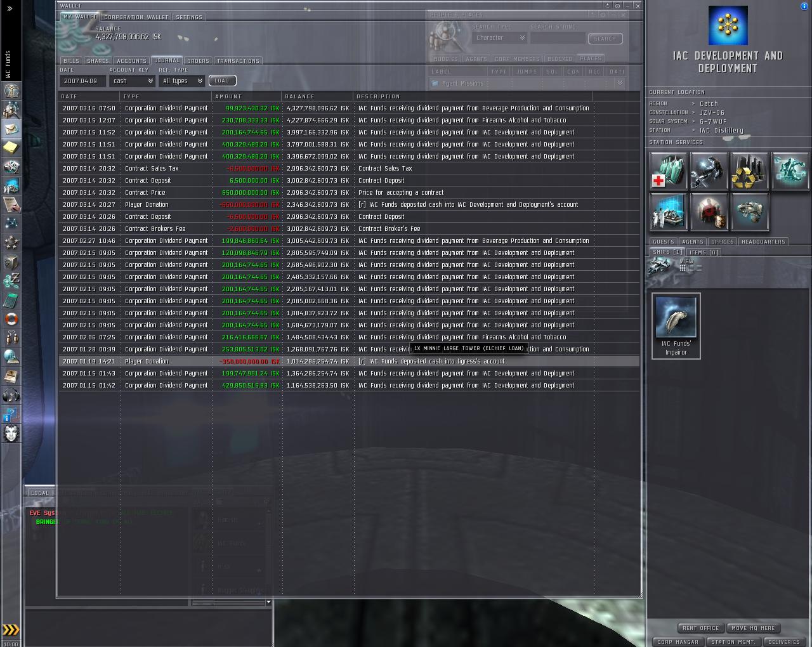Select the IAC Funds' Impairor ship thumbnail

click(676, 326)
